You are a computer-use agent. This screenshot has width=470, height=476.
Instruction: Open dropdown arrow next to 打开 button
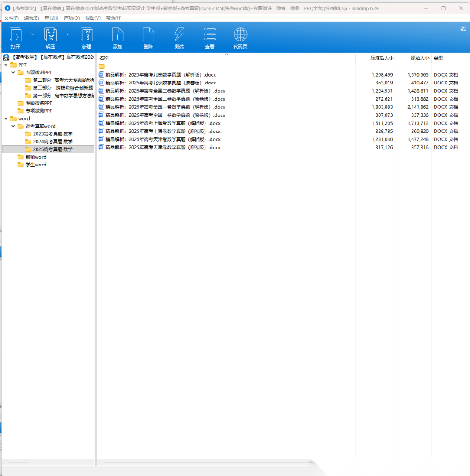tap(33, 34)
